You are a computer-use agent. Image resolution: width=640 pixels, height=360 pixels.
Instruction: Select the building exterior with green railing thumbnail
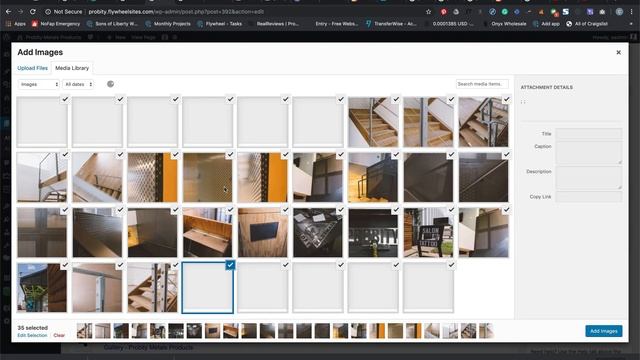coord(42,288)
